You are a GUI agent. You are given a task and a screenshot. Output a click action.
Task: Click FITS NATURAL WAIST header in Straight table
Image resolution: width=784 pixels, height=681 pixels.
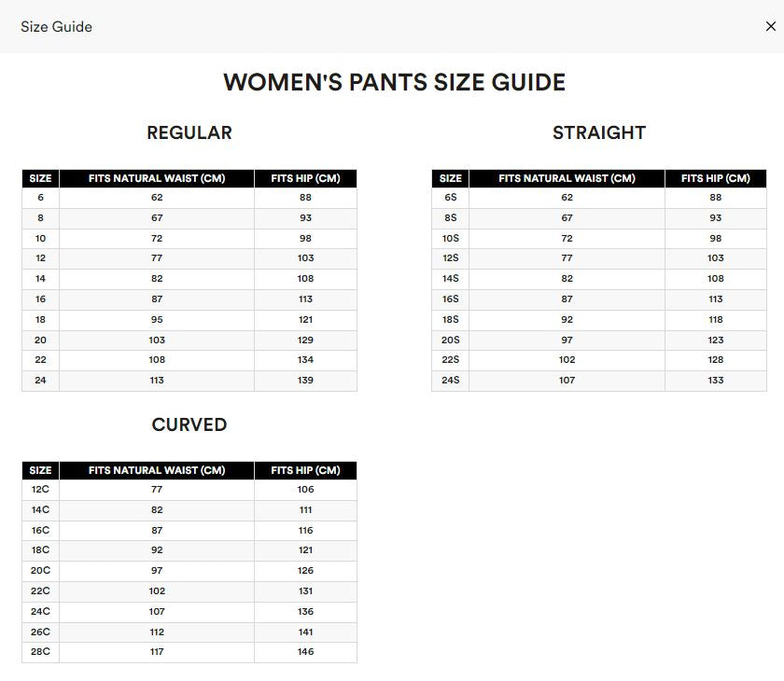567,177
